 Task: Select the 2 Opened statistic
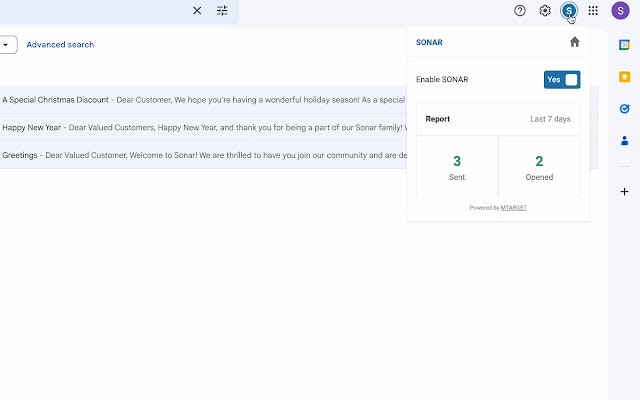[x=539, y=167]
